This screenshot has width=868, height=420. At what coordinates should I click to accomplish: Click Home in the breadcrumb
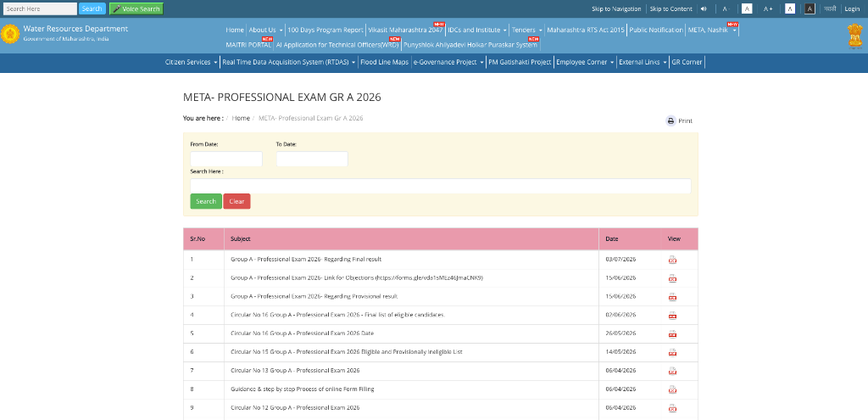click(241, 119)
